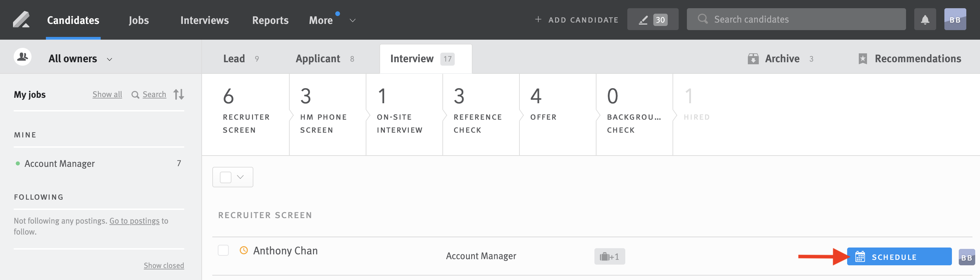Follow the Go to postings link
The width and height of the screenshot is (980, 280).
tap(134, 221)
